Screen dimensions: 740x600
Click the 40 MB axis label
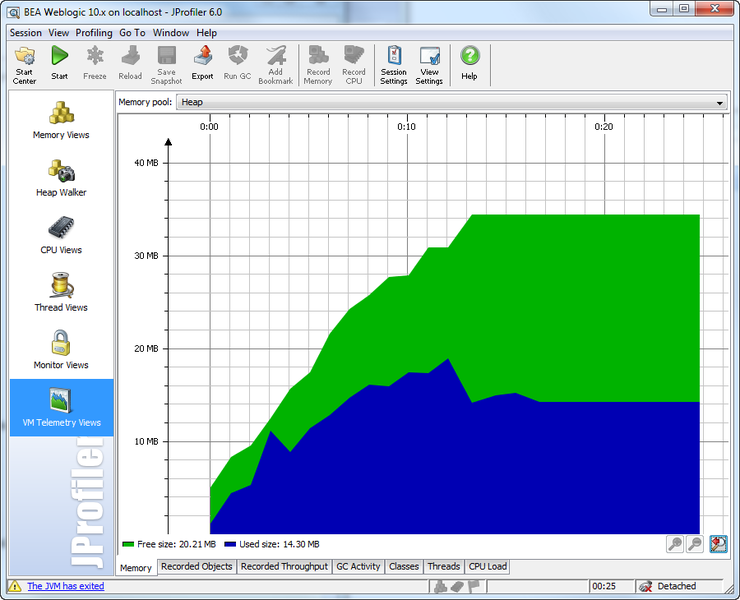(146, 163)
